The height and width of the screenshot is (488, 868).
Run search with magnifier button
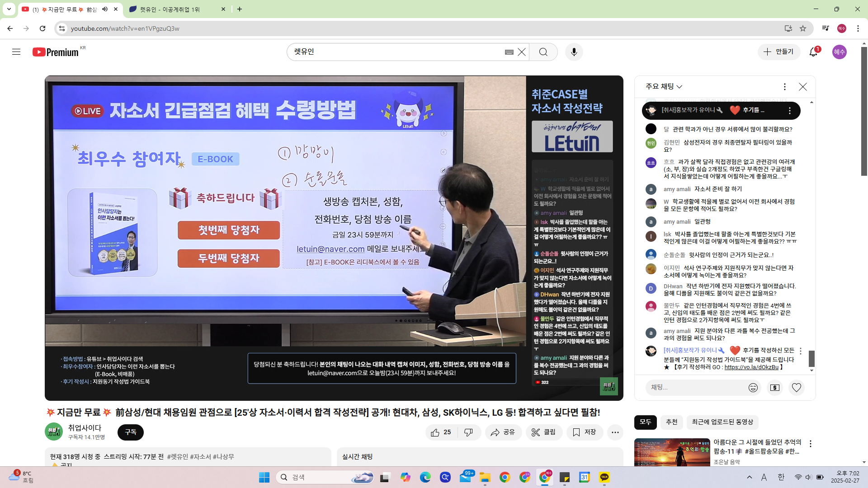tap(543, 52)
